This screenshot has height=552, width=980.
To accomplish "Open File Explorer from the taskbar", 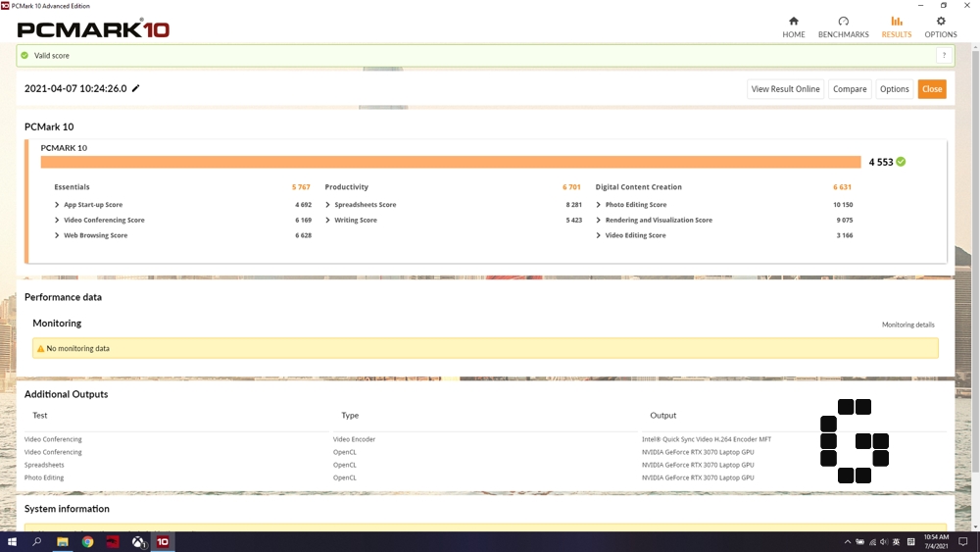I will pyautogui.click(x=62, y=541).
